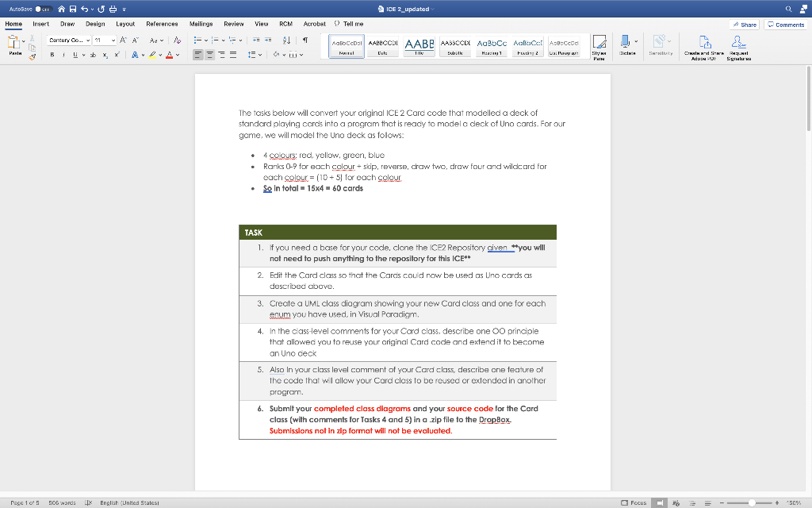Screen dimensions: 812x508
Task: Click the Print icon in the title bar
Action: coord(113,10)
